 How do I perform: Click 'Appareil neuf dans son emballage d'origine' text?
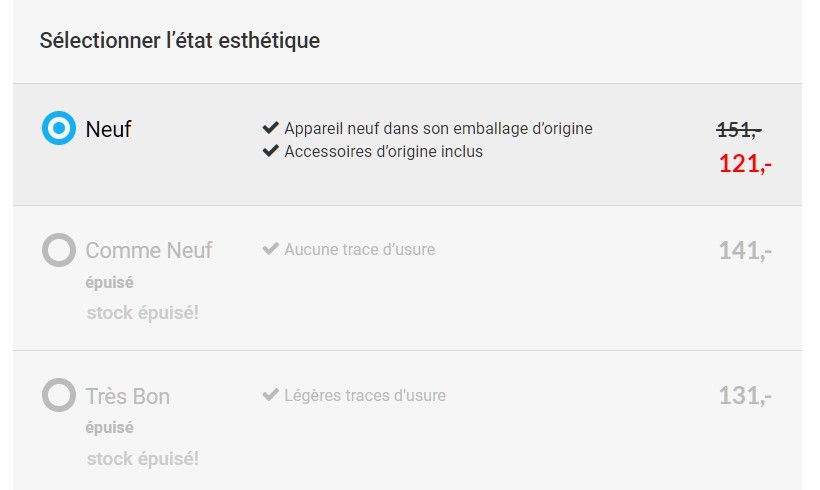[x=438, y=128]
